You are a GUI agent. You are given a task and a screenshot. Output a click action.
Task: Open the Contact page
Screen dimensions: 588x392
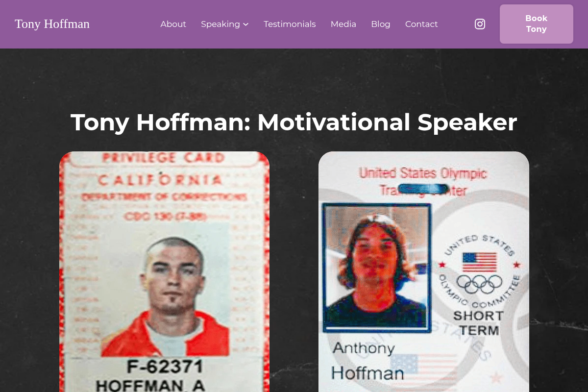pyautogui.click(x=421, y=24)
